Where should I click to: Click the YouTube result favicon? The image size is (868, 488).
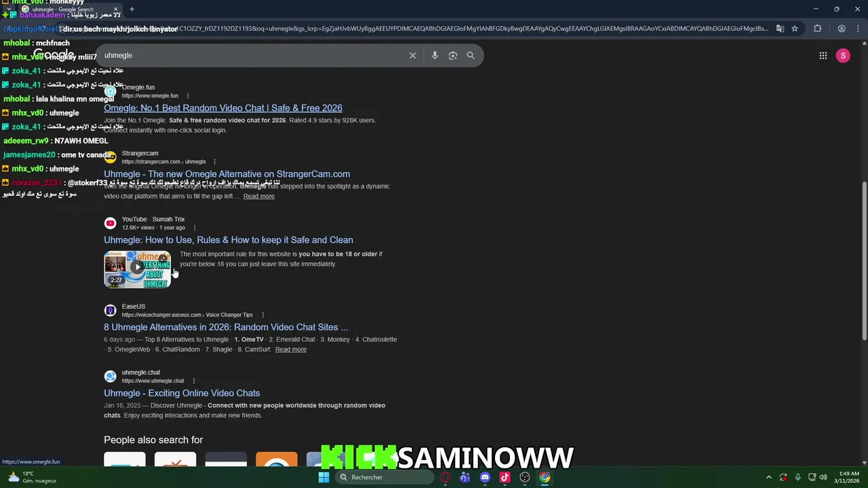(110, 223)
